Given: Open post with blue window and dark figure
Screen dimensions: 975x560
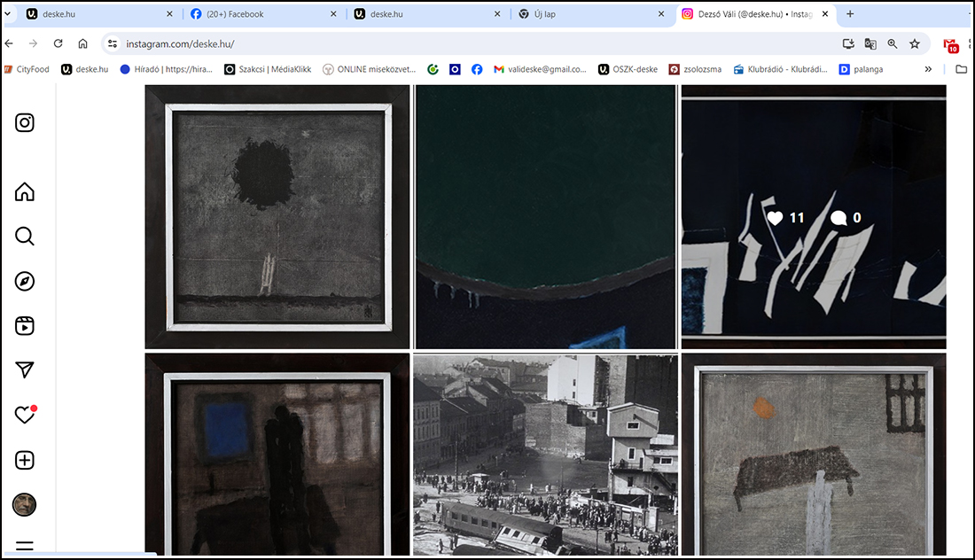Looking at the screenshot, I should pyautogui.click(x=277, y=455).
